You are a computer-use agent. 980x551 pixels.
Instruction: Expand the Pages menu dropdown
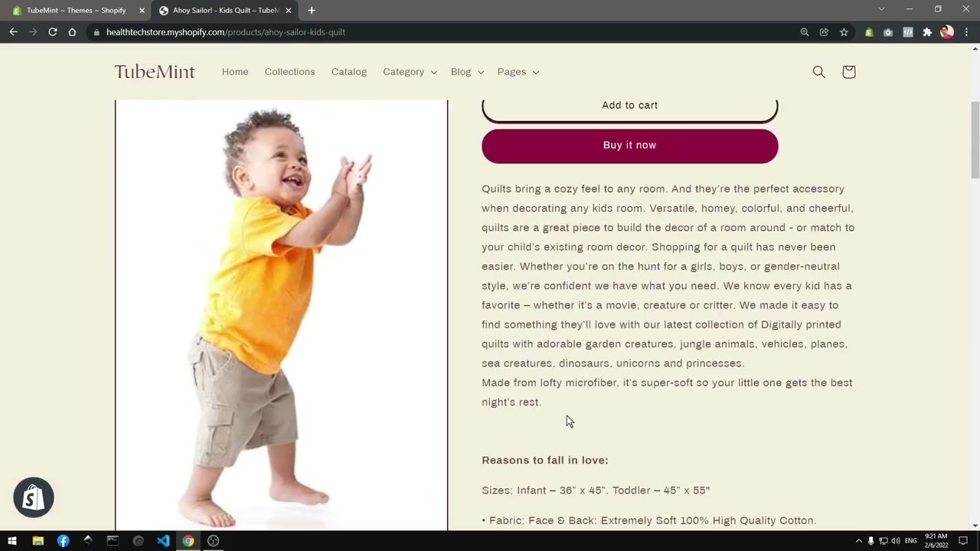coord(518,72)
